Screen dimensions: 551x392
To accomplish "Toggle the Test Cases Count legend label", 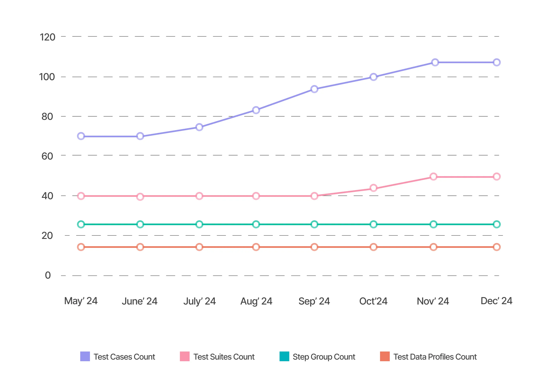I will tap(124, 357).
